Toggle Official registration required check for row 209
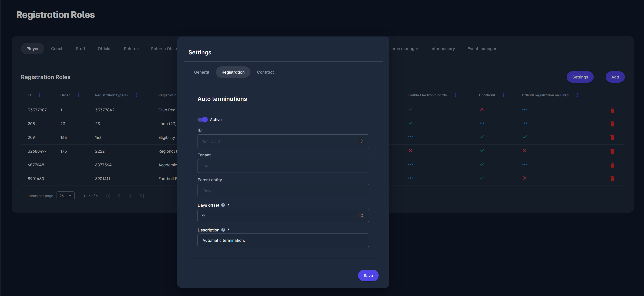Screen dimensions: 644x296 (x=525, y=137)
